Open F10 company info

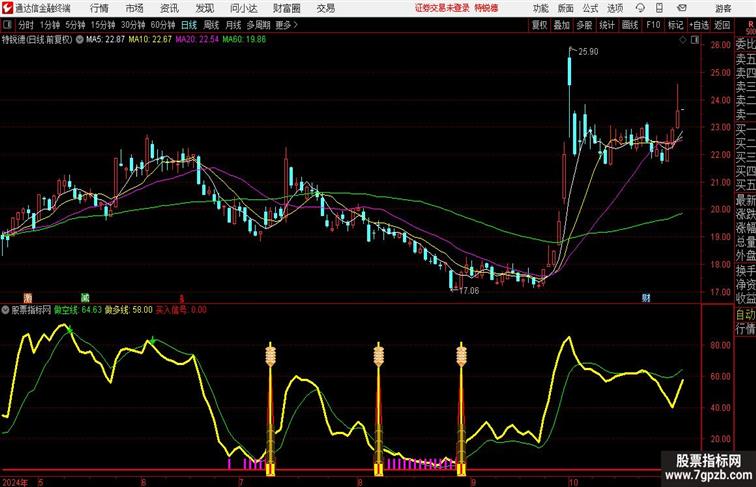coord(653,25)
